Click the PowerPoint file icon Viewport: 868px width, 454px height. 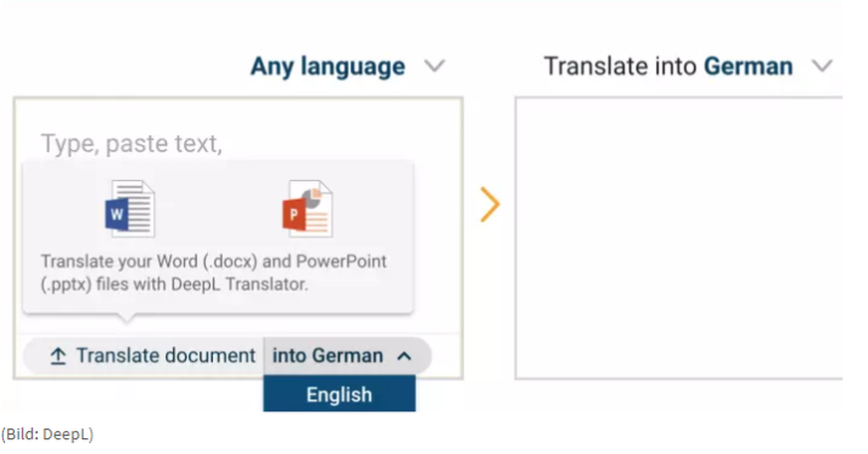click(306, 209)
